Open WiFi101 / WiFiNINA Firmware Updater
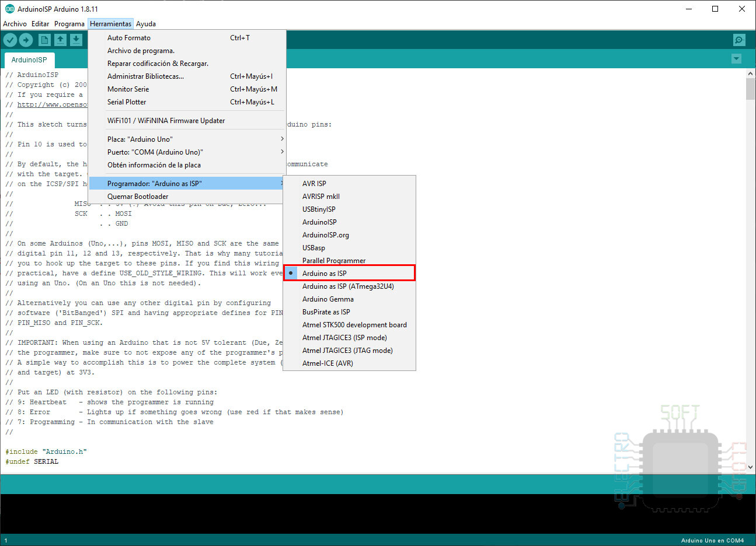This screenshot has height=546, width=756. [187, 121]
